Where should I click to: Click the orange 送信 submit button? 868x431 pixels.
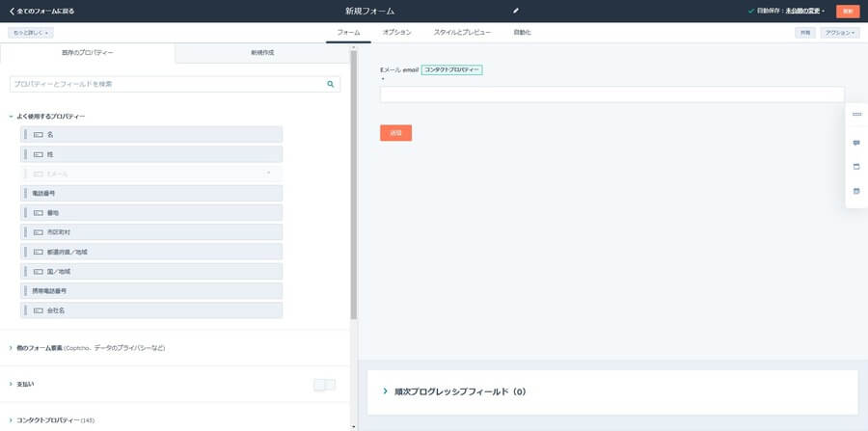(395, 132)
